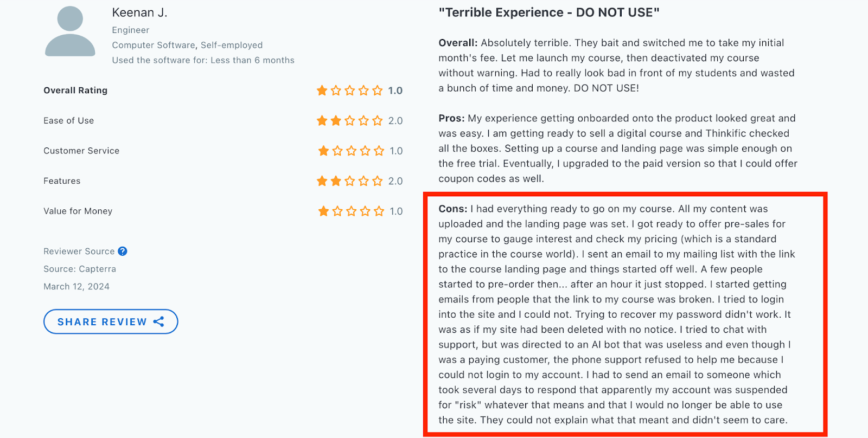
Task: Expand the Used the software duration info
Action: [203, 60]
